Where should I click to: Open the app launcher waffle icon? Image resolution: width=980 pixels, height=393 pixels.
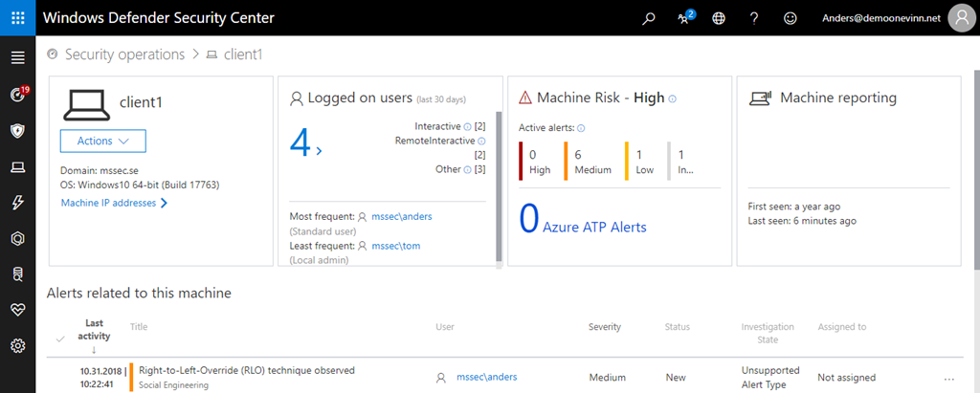point(17,17)
